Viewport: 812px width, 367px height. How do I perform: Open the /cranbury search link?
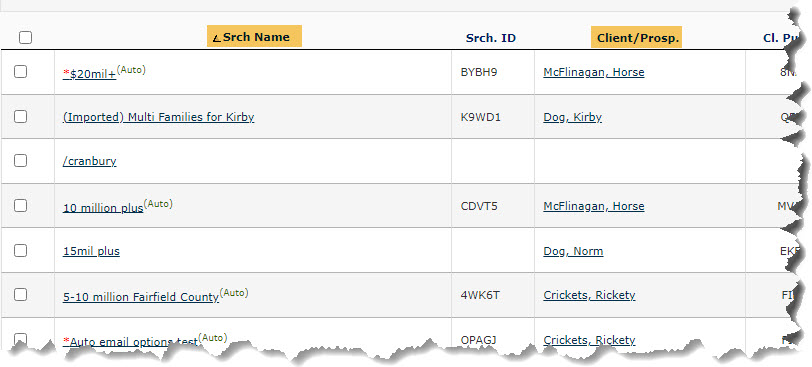pyautogui.click(x=90, y=161)
